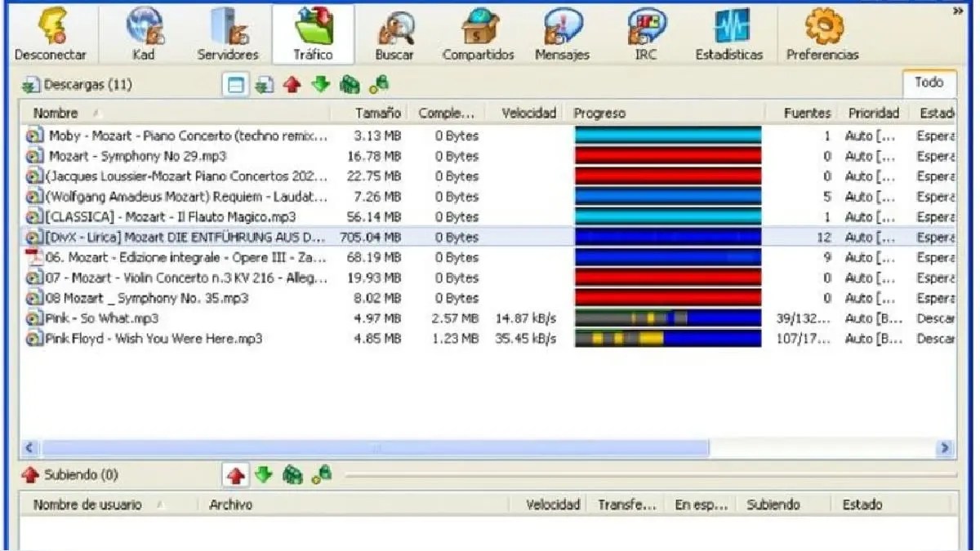Select the Tráfico toolbar button
This screenshot has height=551, width=980.
(x=314, y=35)
